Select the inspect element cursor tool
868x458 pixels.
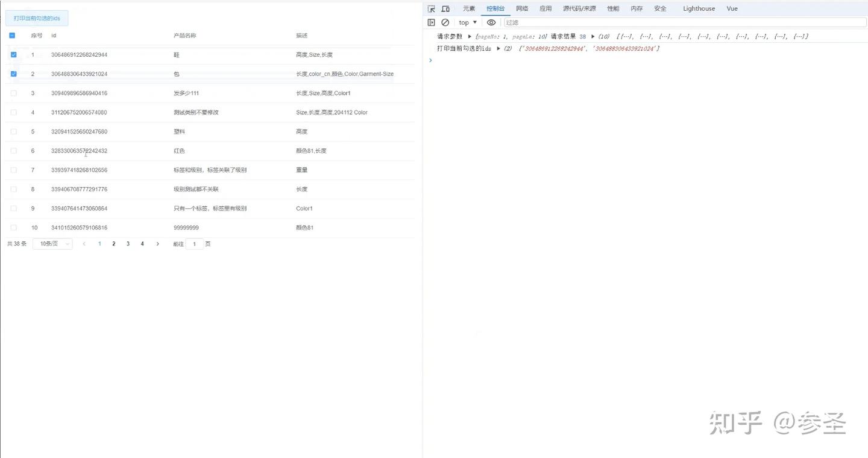[x=430, y=8]
